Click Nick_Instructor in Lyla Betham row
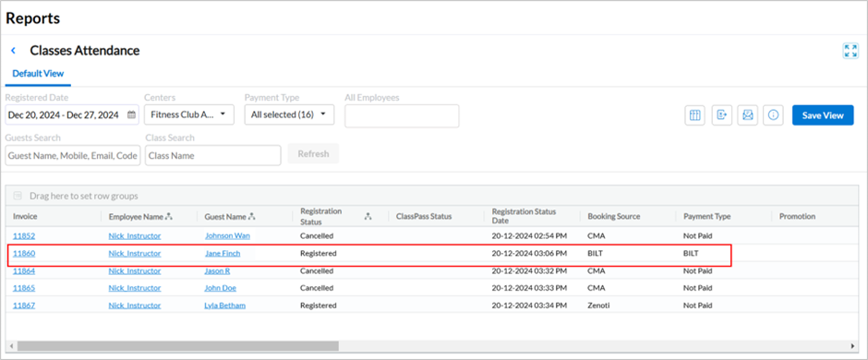This screenshot has height=360, width=868. (135, 305)
